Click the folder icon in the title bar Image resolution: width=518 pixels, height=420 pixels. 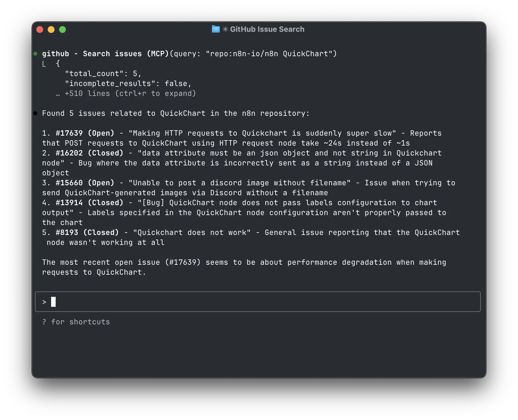click(x=215, y=29)
